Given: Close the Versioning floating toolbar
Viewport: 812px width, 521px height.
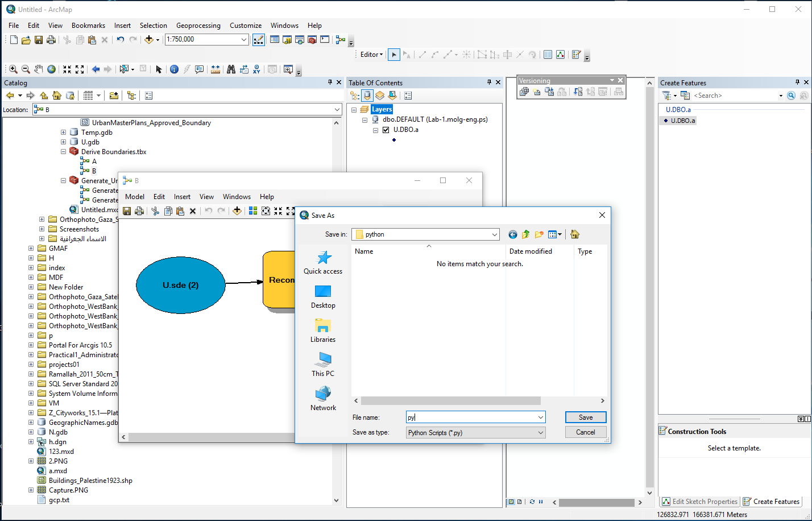Looking at the screenshot, I should point(620,80).
